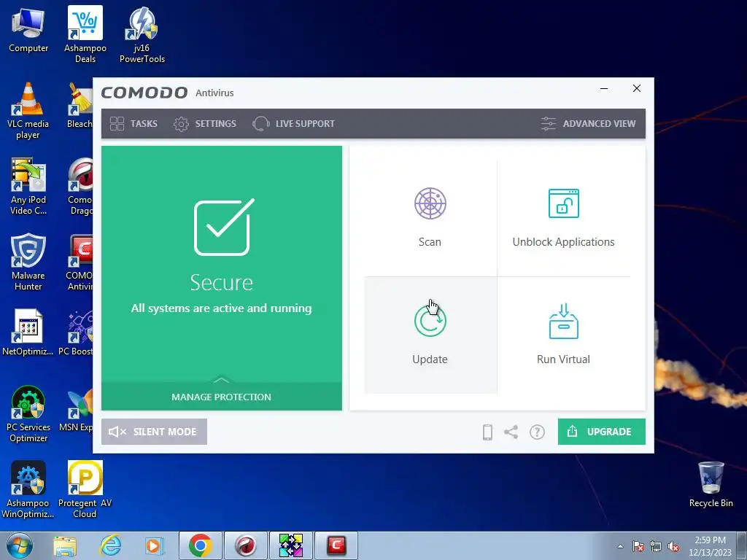Open Action Center flag icon

pyautogui.click(x=638, y=546)
